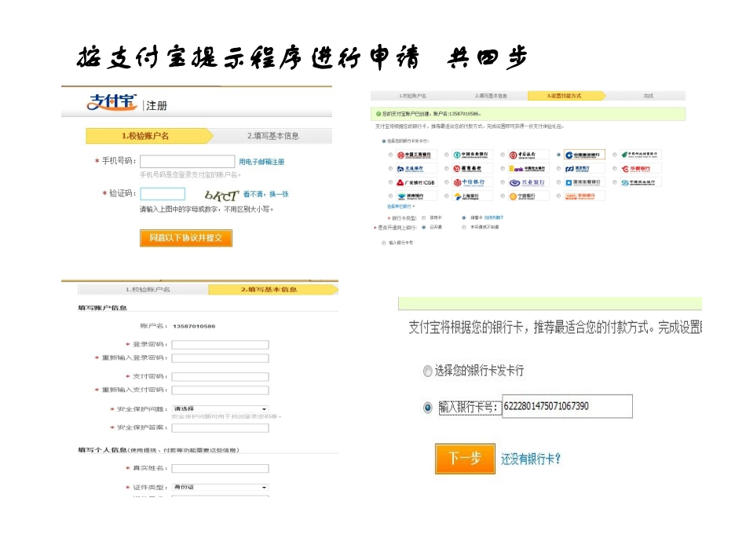
Task: Click the yellow 2.填写基本信息 step tab
Action: click(272, 289)
